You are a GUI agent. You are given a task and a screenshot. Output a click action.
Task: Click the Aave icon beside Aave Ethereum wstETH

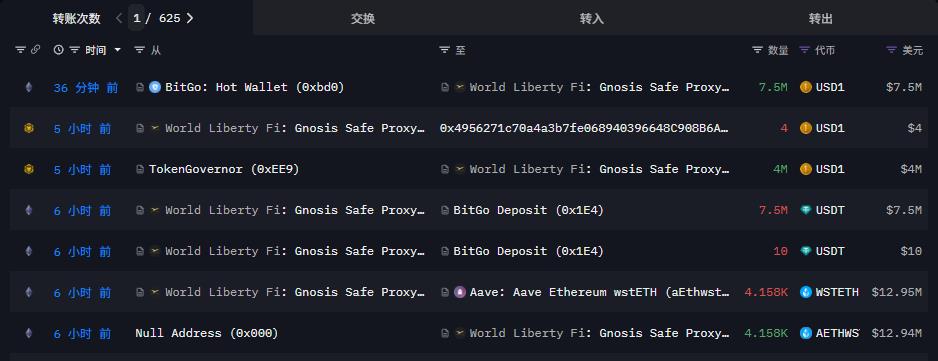(460, 292)
